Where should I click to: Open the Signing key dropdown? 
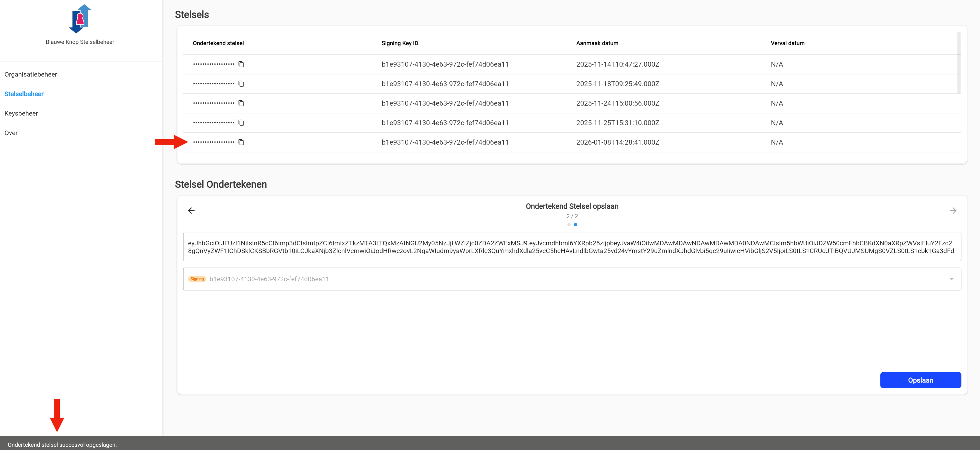(x=571, y=279)
